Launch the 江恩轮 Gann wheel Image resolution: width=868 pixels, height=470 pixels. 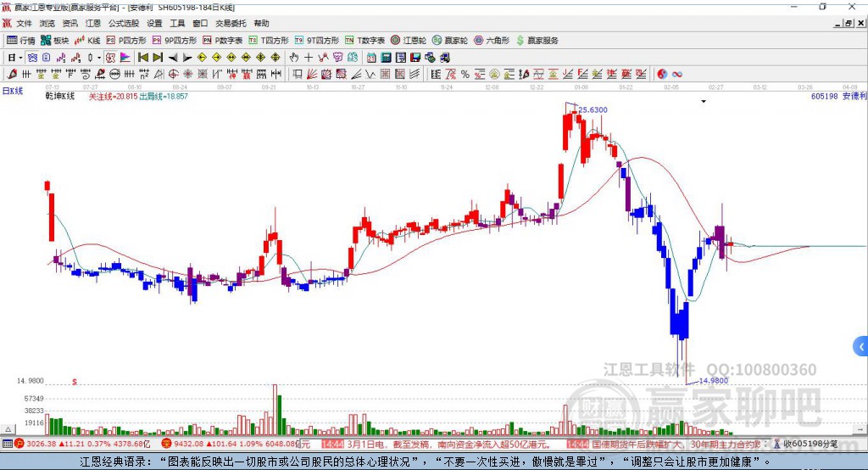click(409, 41)
